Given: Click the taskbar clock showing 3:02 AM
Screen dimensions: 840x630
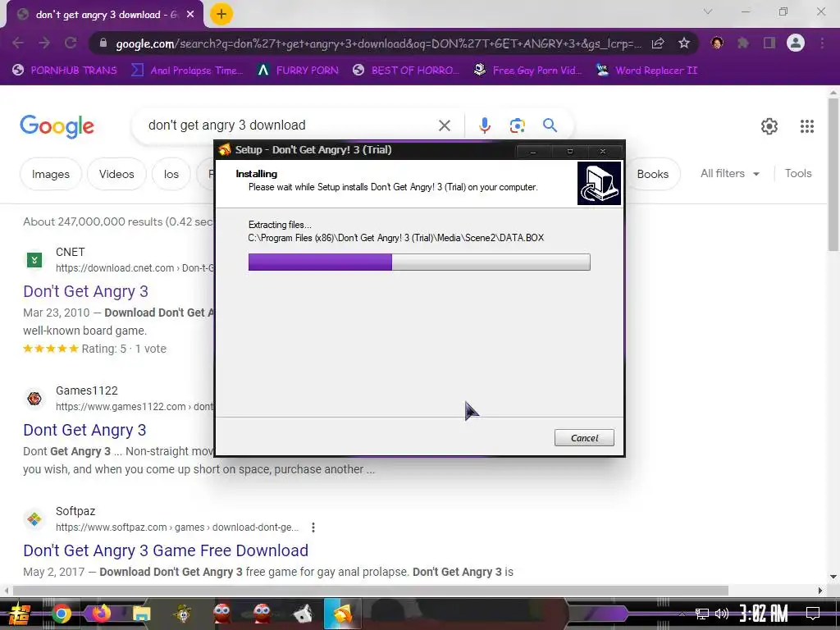Looking at the screenshot, I should click(763, 614).
